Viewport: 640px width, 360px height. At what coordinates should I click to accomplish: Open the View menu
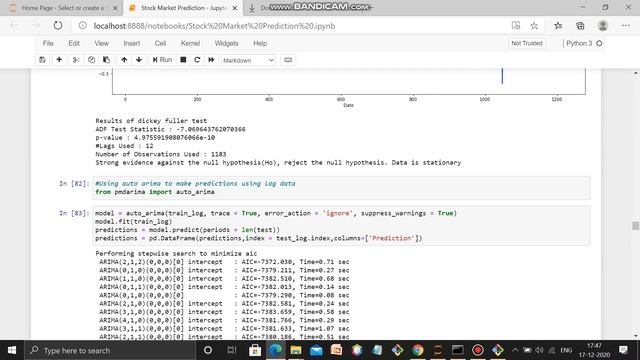click(x=102, y=43)
